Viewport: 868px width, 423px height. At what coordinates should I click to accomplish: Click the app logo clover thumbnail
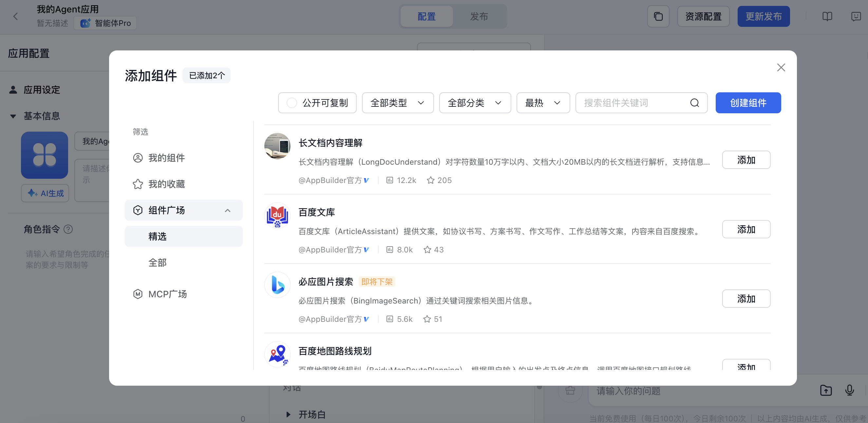45,155
